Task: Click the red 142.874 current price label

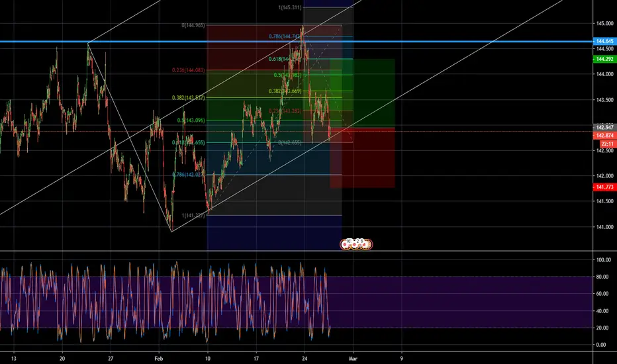Action: tap(604, 136)
